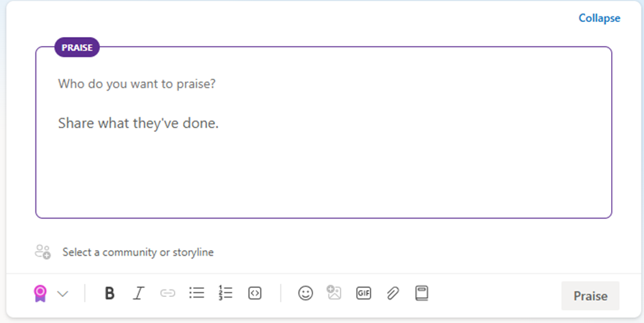The height and width of the screenshot is (323, 644).
Task: Click the praise ribbon badge icon
Action: click(x=40, y=294)
